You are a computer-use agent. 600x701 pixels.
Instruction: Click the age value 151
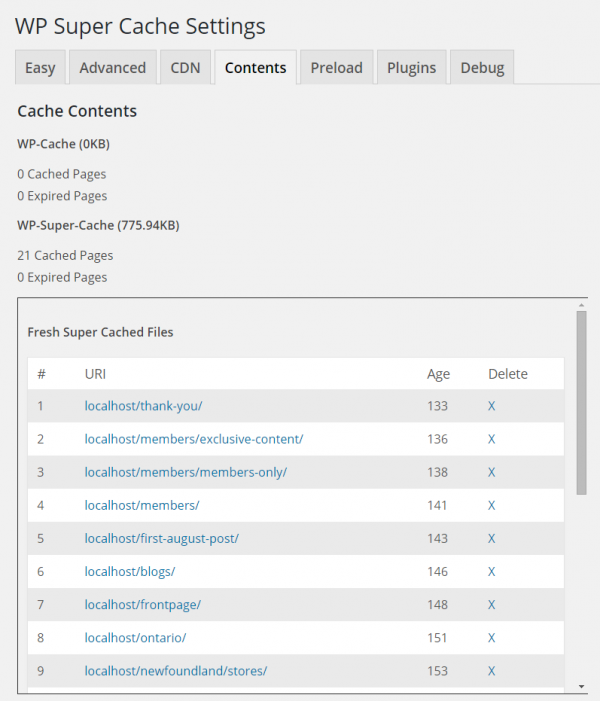coord(437,638)
